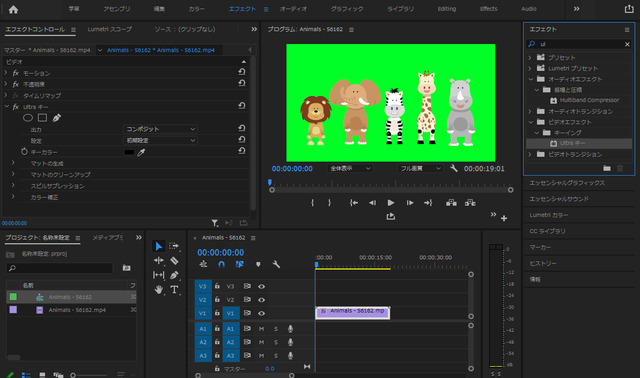640x378 pixels.
Task: Click the Export Frame button
Action: [391, 216]
